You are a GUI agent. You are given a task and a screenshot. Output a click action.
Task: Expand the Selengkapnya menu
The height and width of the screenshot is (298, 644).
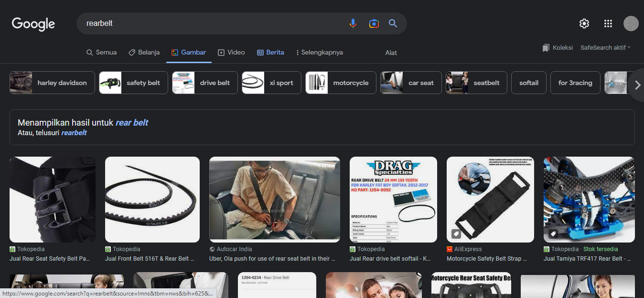click(320, 52)
